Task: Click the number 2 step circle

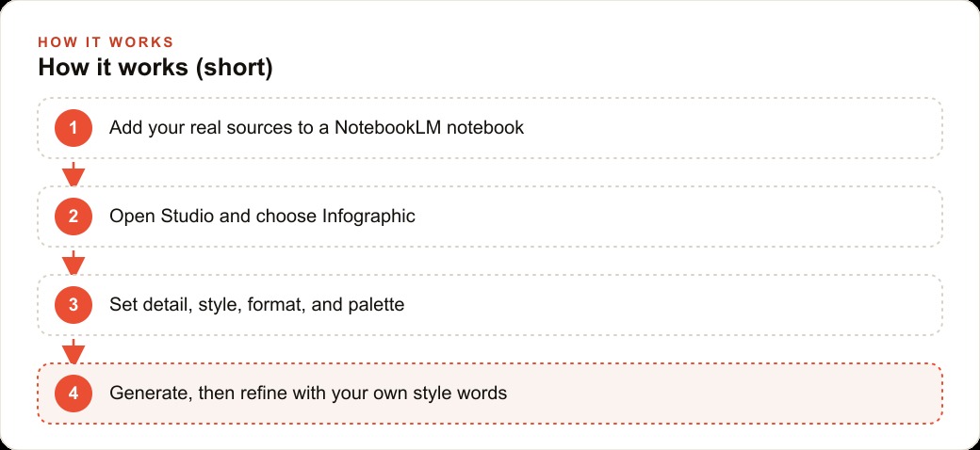Action: tap(73, 217)
